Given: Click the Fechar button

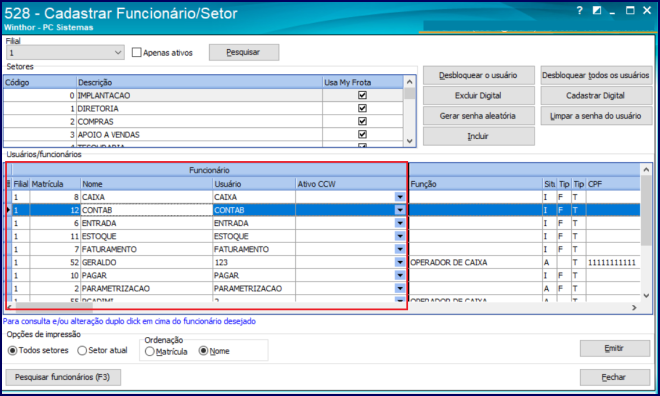Looking at the screenshot, I should click(615, 377).
